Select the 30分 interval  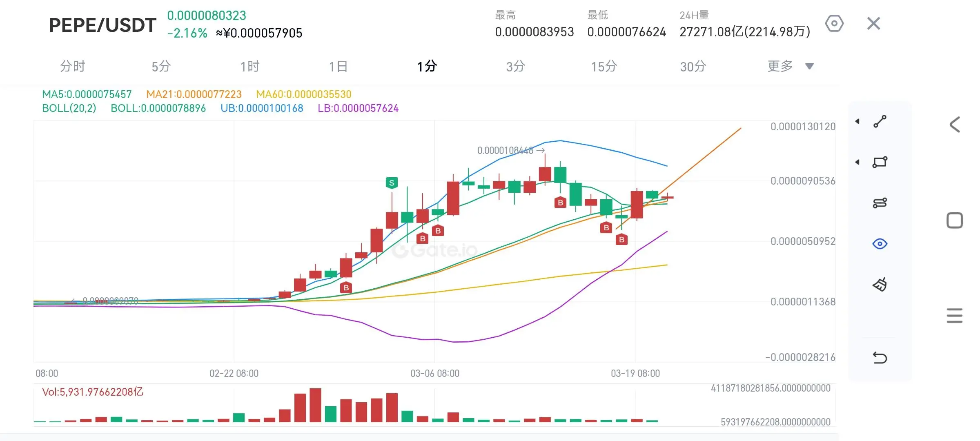693,66
